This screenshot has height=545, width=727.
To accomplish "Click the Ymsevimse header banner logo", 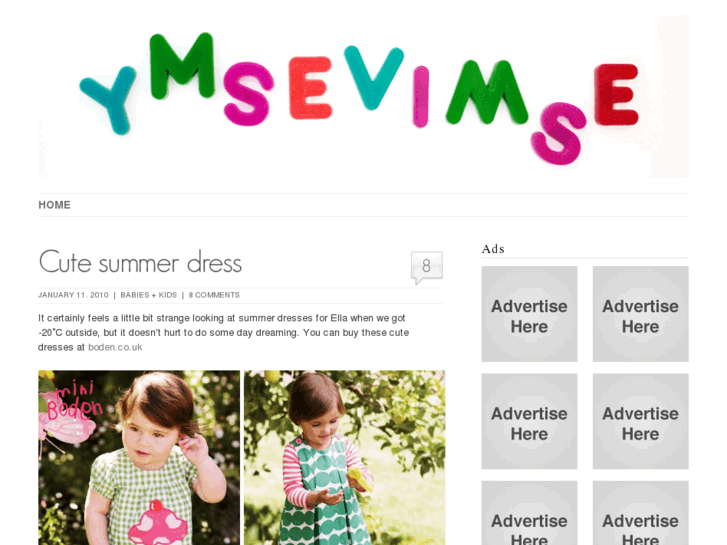I will [x=364, y=96].
